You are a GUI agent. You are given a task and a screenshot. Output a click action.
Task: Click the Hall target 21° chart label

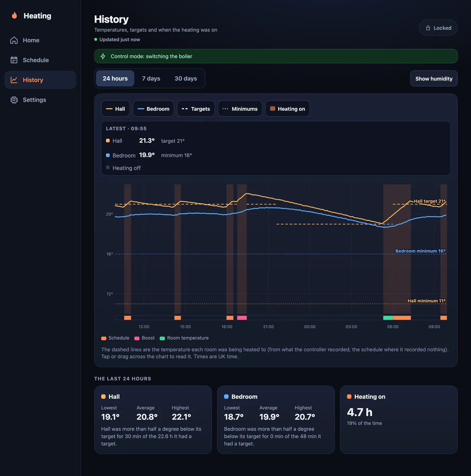click(430, 201)
